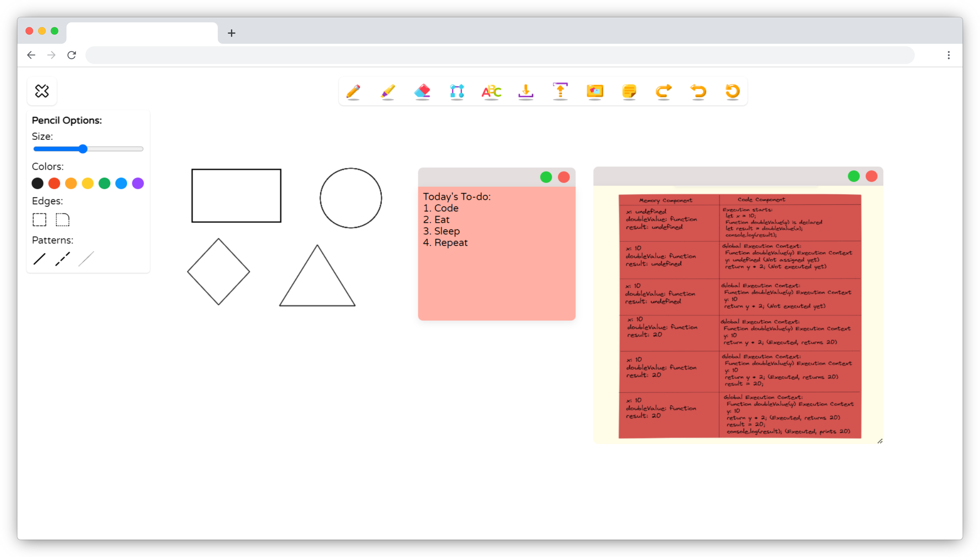The width and height of the screenshot is (980, 557).
Task: Open a new browser tab
Action: click(x=231, y=33)
